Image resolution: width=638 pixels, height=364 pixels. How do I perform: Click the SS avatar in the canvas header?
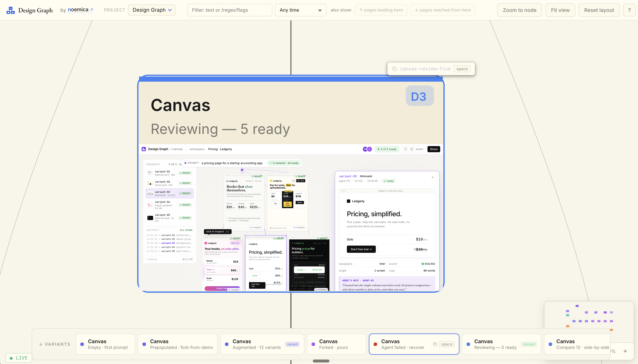[365, 149]
